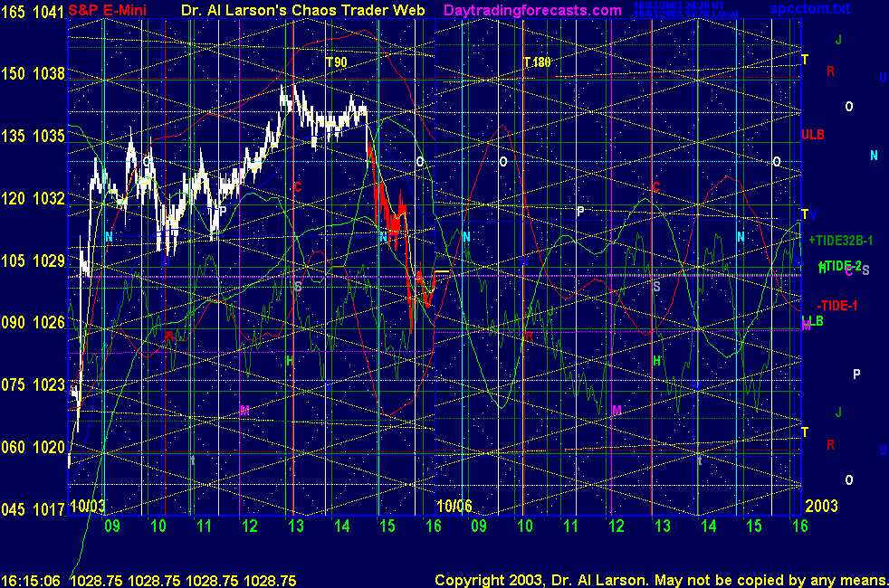Click the "165 1041" price axis label
Viewport: 889px width, 588px height.
[x=33, y=12]
